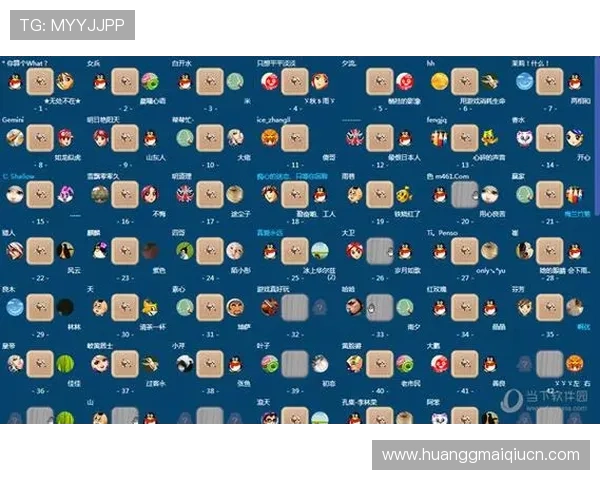Click the right green-candy avatar at table 2
This screenshot has width=600, height=480.
pos(150,82)
